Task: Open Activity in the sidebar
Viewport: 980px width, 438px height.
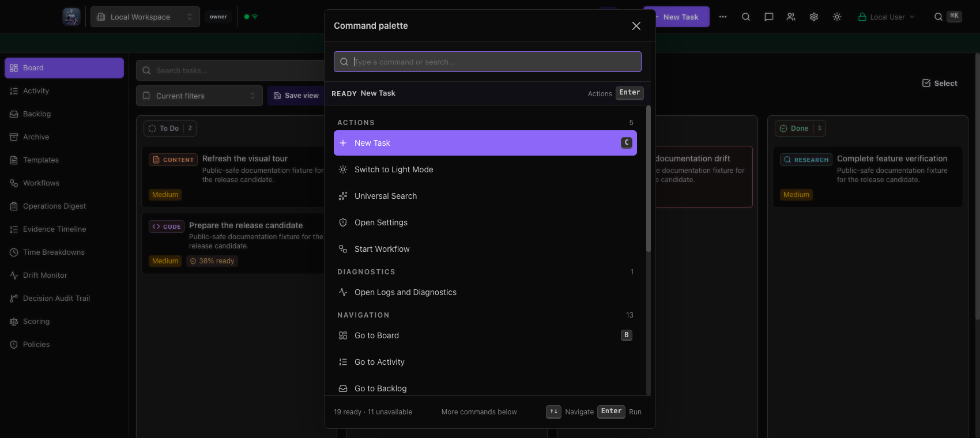Action: click(64, 91)
